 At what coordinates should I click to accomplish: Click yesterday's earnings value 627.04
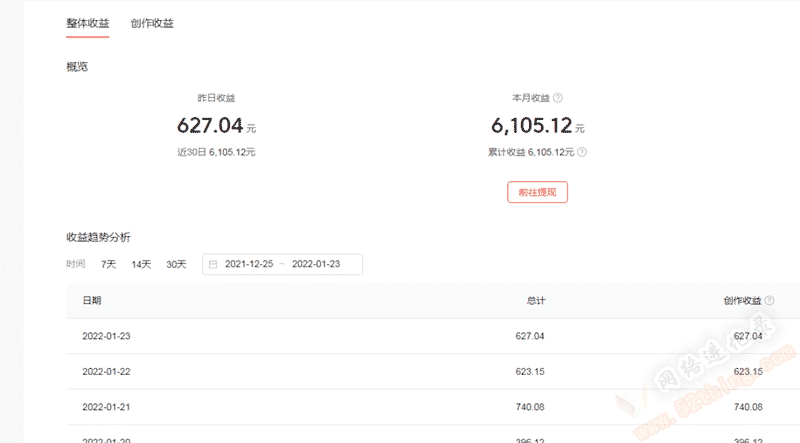[x=210, y=126]
